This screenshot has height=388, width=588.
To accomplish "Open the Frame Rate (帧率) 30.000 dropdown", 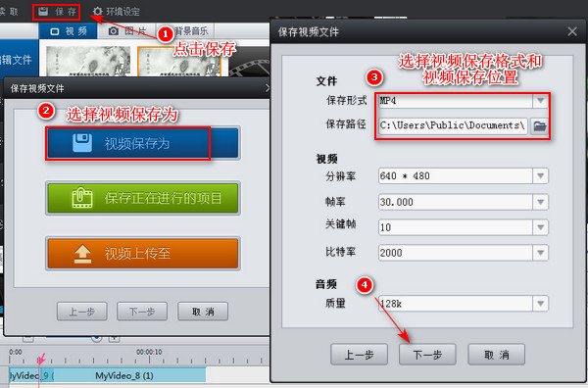I will pos(464,202).
